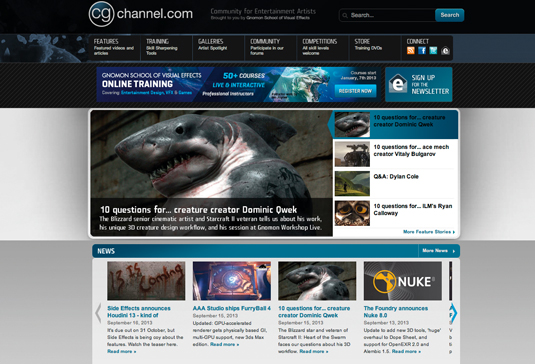Click Sign Up for the Newsletter
The image size is (535, 364).
pos(419,84)
